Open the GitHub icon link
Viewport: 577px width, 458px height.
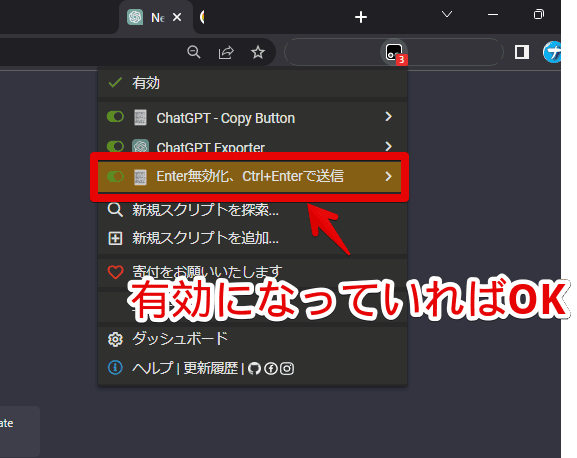click(x=254, y=369)
